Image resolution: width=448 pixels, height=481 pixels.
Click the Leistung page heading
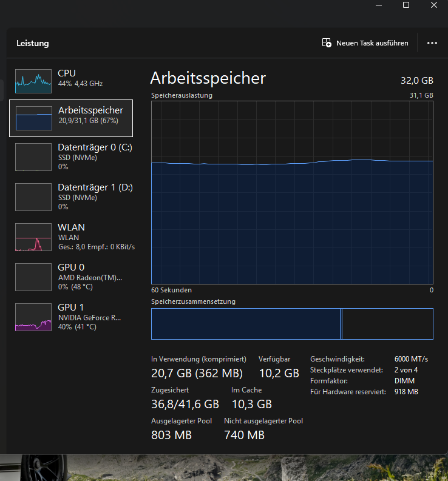click(33, 43)
